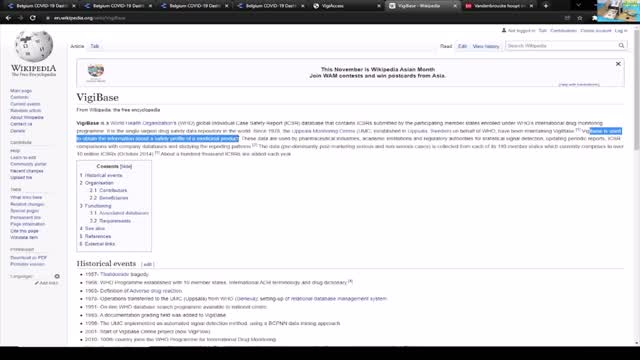Bookmark this page with the star icon
This screenshot has width=640, height=360.
580,18
